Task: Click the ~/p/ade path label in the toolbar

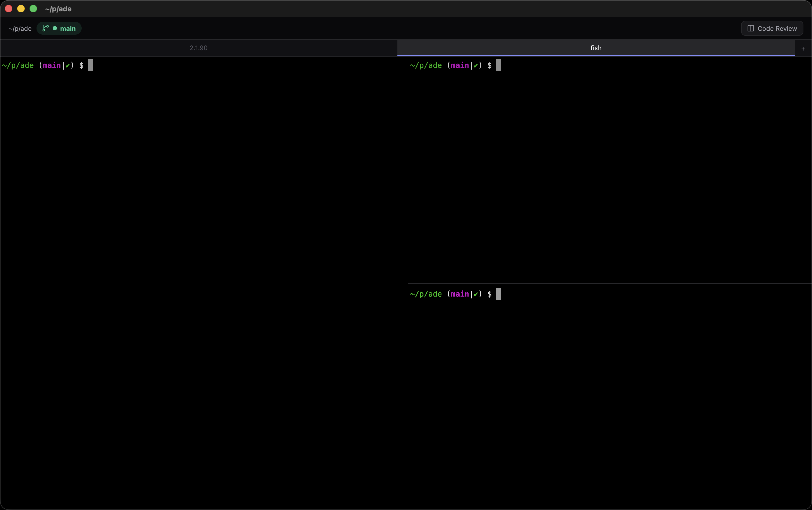Action: [20, 29]
